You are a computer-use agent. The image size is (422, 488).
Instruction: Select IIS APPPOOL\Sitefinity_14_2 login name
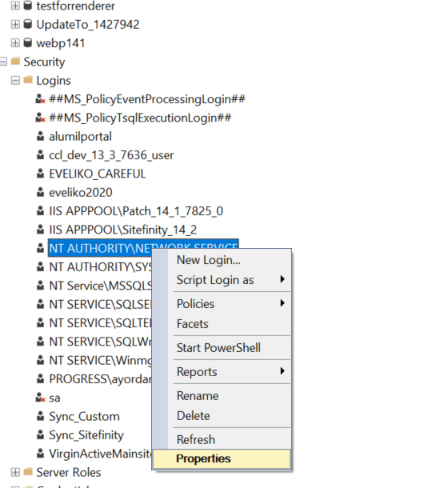coord(123,230)
